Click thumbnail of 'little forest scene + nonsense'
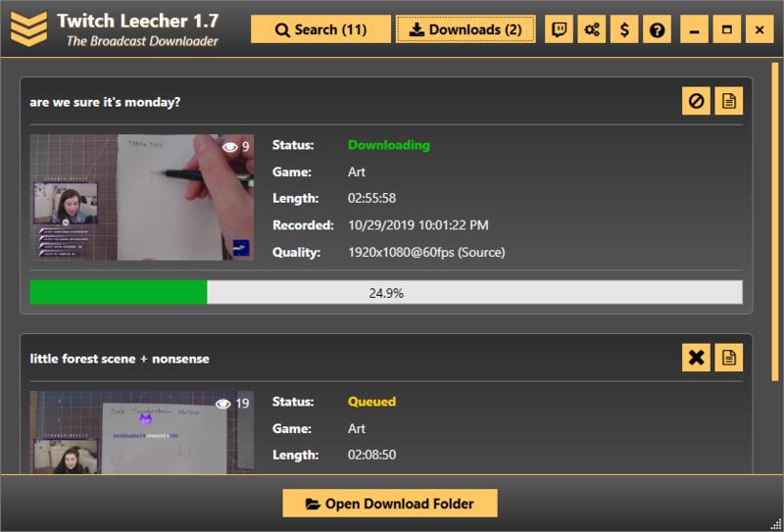 (141, 432)
